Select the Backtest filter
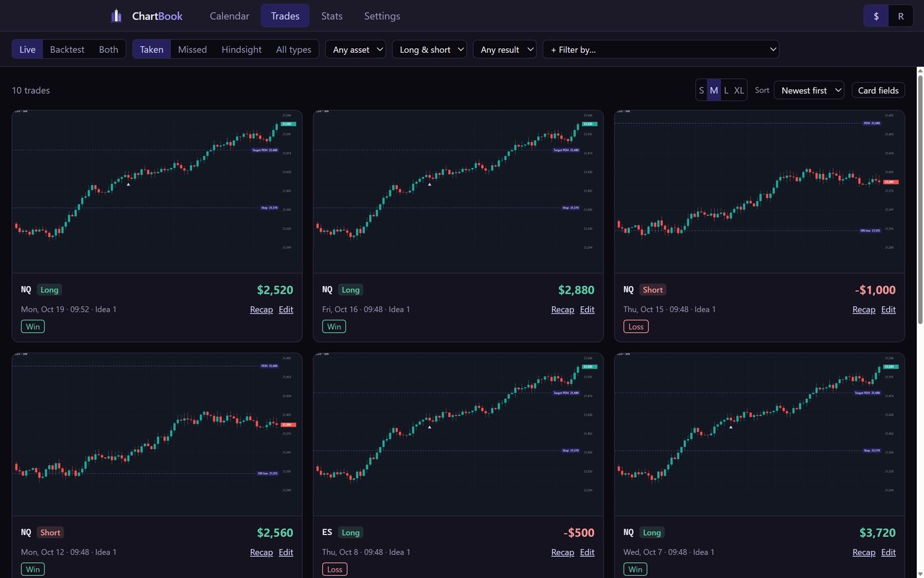This screenshot has width=924, height=578. tap(67, 50)
